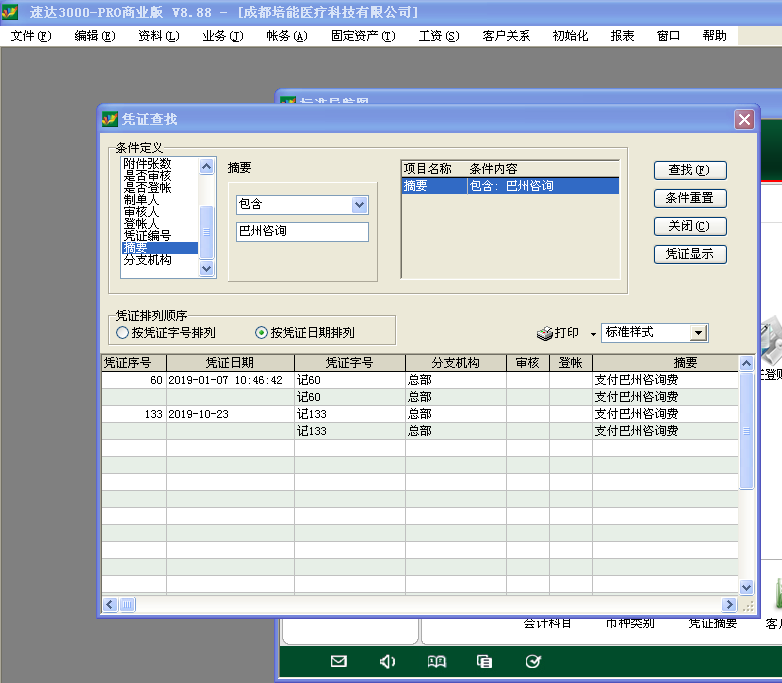Open the 工资(S) menu

click(x=439, y=36)
